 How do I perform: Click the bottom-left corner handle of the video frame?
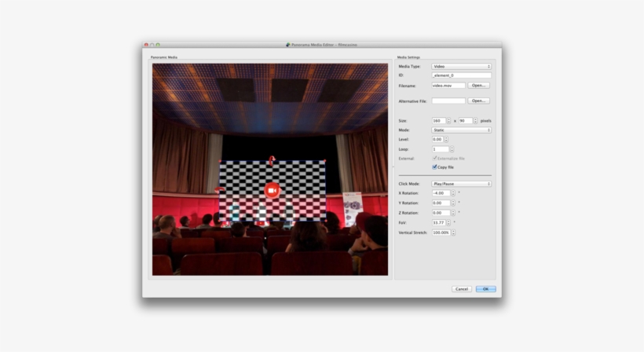pyautogui.click(x=220, y=221)
